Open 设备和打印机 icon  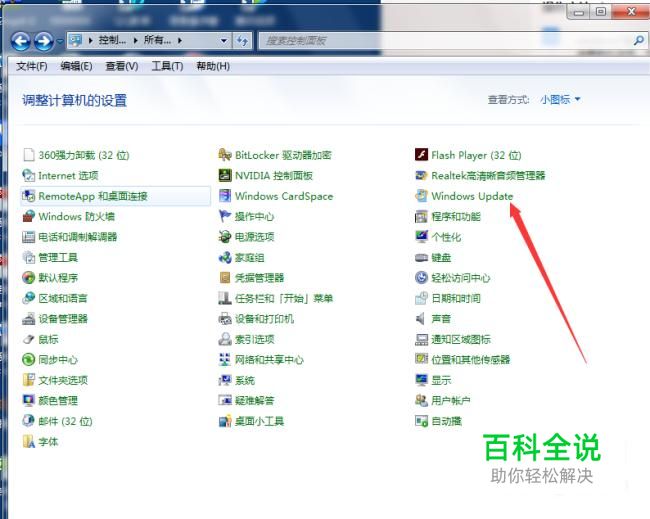click(x=225, y=319)
